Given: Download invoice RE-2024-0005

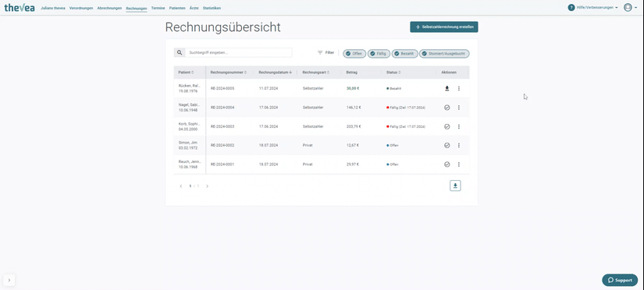Looking at the screenshot, I should coord(447,88).
